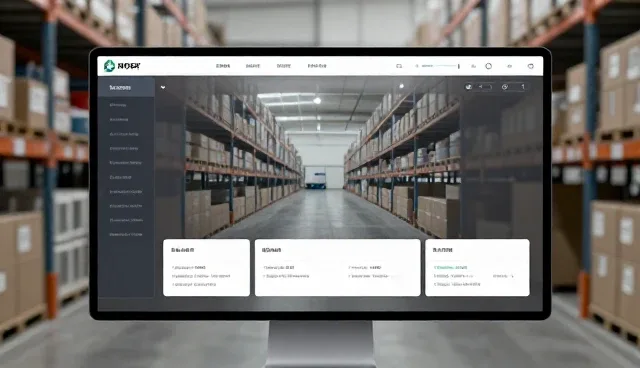The width and height of the screenshot is (640, 368).
Task: Open the green link in the last info card
Action: [x=451, y=268]
